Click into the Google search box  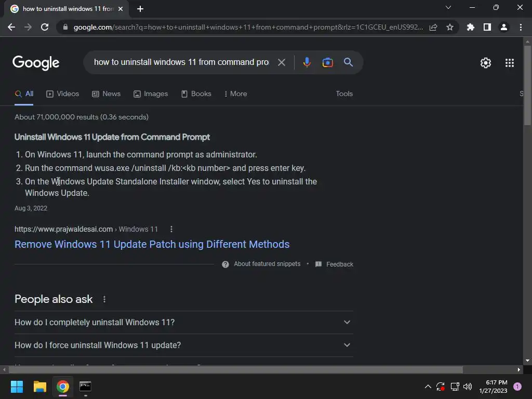pos(181,62)
